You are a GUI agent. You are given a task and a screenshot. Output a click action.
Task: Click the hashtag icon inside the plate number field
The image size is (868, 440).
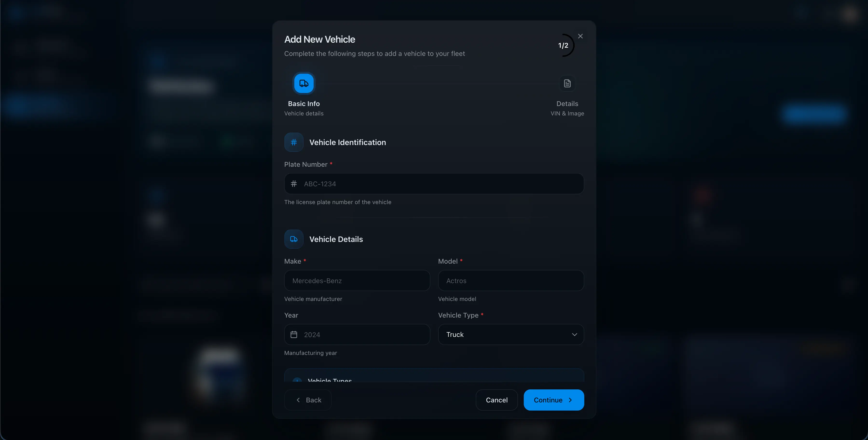294,183
